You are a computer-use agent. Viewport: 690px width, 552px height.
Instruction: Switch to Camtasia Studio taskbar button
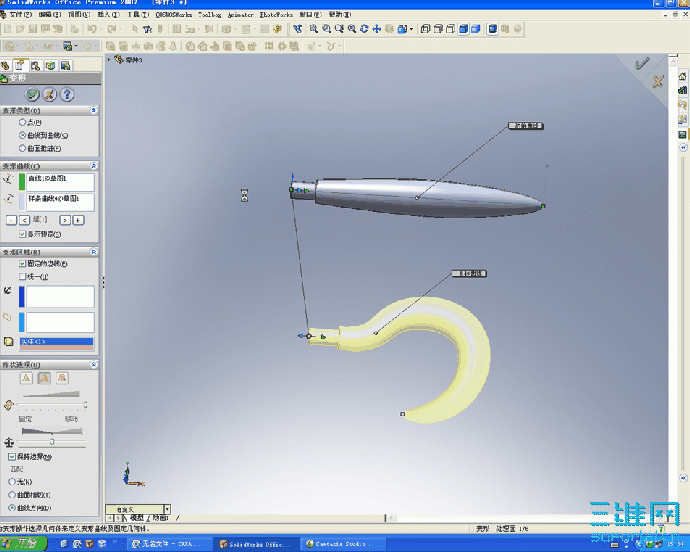[343, 544]
